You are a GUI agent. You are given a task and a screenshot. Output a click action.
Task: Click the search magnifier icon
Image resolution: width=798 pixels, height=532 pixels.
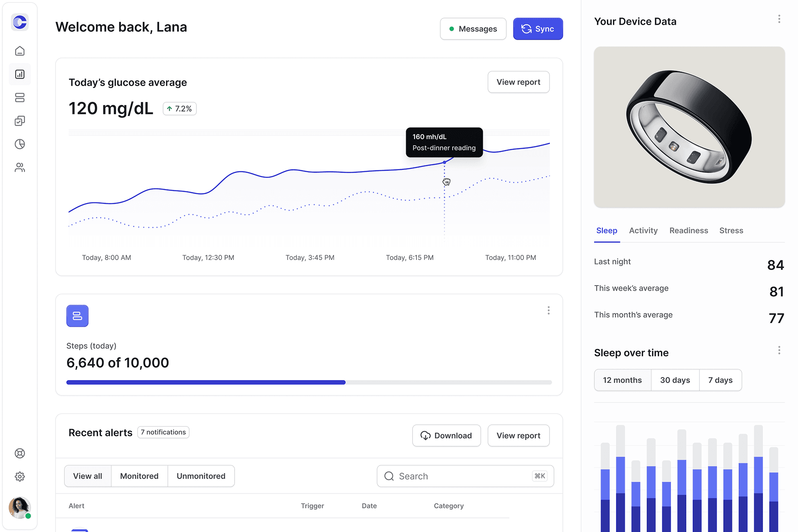389,476
